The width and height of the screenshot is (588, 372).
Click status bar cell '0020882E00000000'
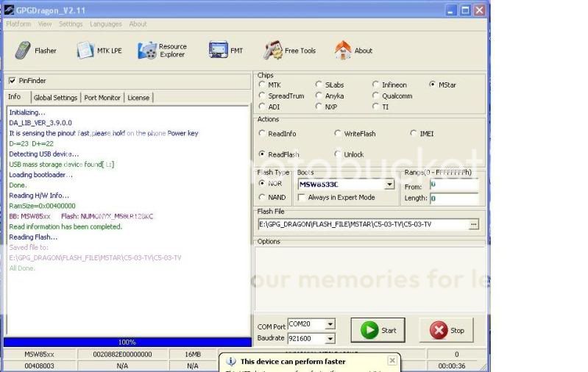click(123, 354)
